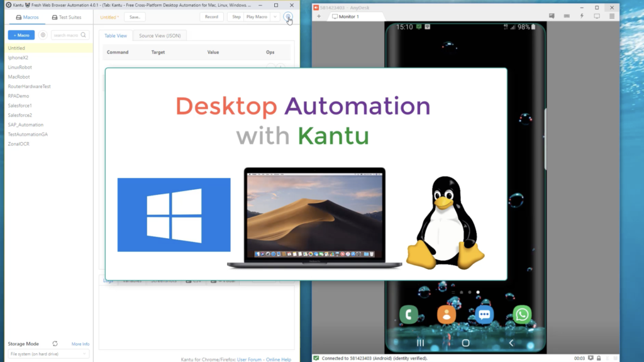This screenshot has height=362, width=644.
Task: Open More Info link for Storage Mode
Action: 80,344
